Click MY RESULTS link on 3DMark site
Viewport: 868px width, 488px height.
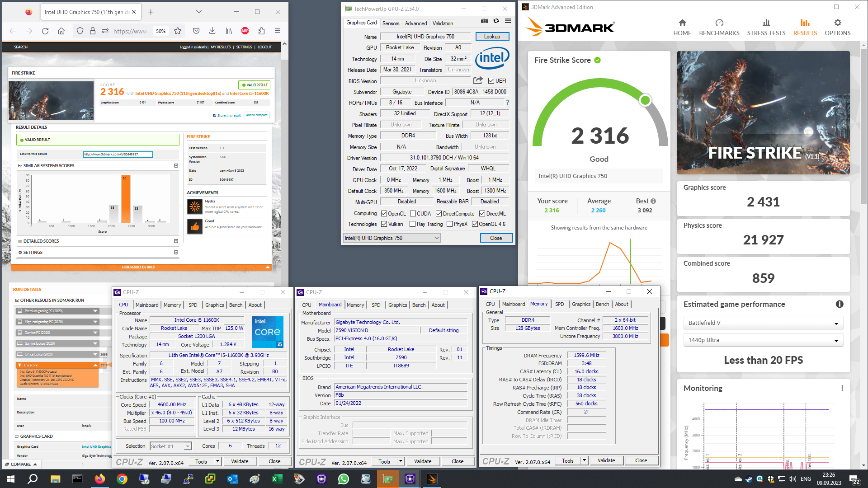tap(221, 47)
